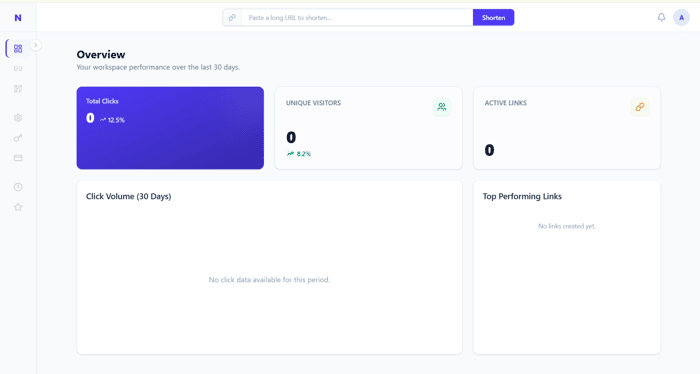Click the link icon beside URL field
This screenshot has height=374, width=700.
click(232, 17)
